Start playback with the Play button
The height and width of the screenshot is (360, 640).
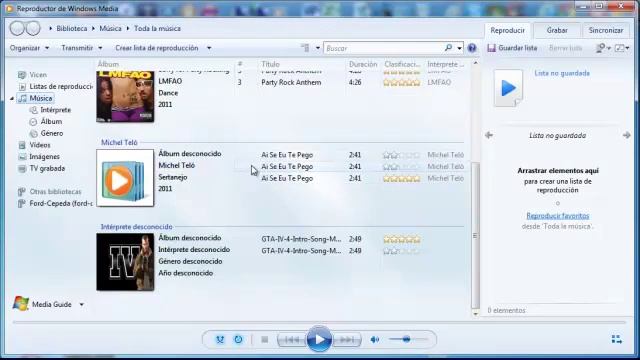click(x=319, y=339)
